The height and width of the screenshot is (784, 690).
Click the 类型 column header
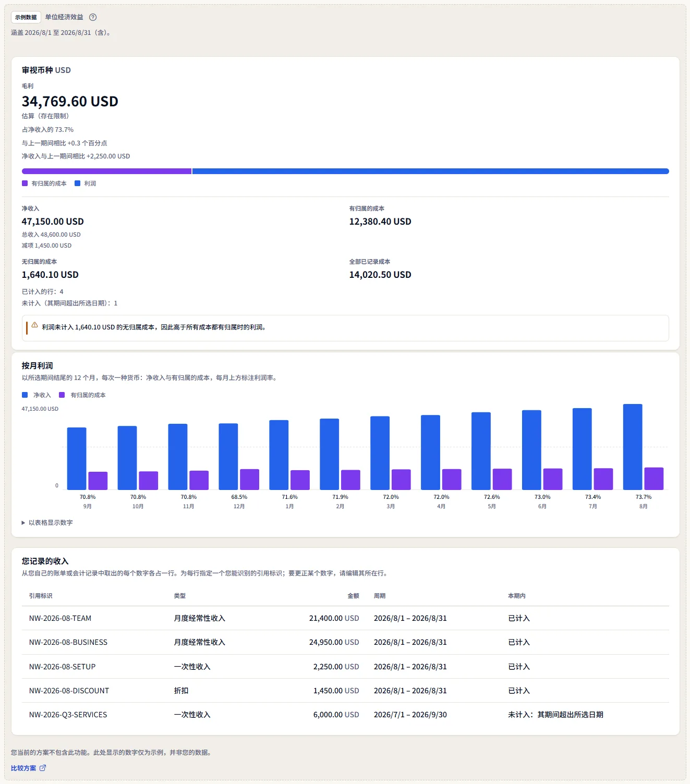180,596
